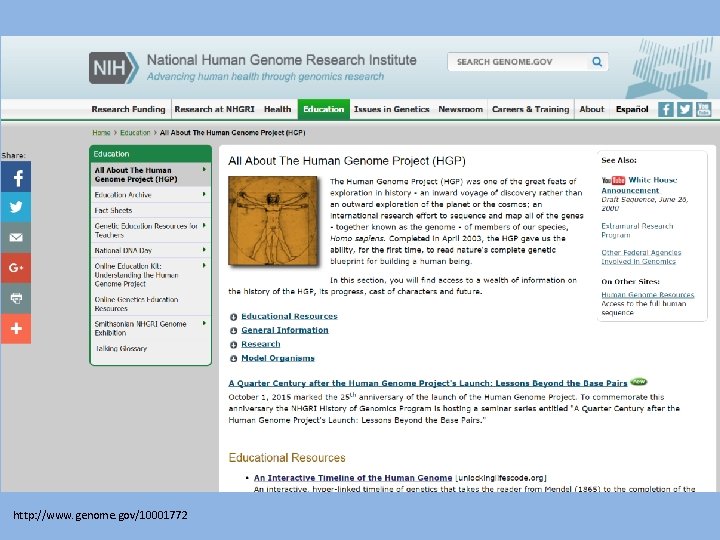Screen dimensions: 720x540
Task: Click Research anchor link
Action: [261, 344]
